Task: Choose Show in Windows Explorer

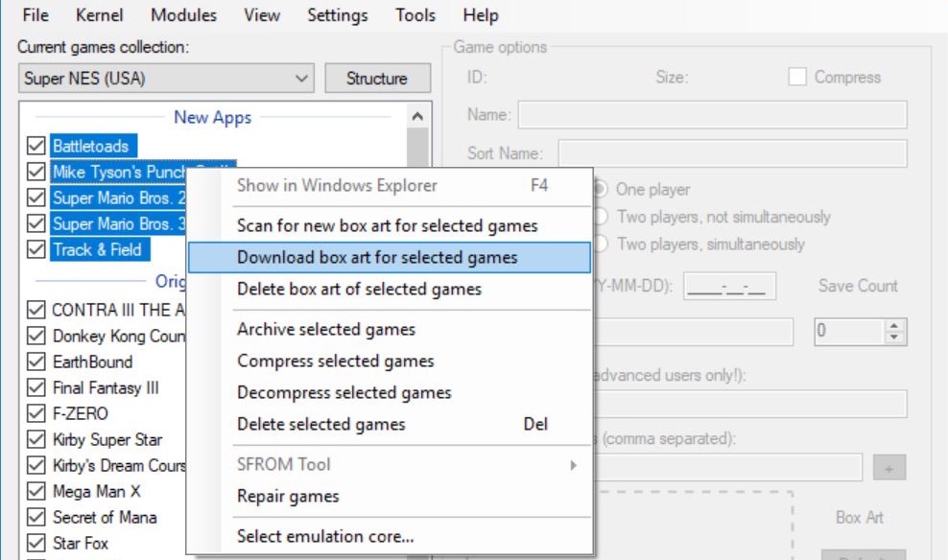Action: coord(390,185)
